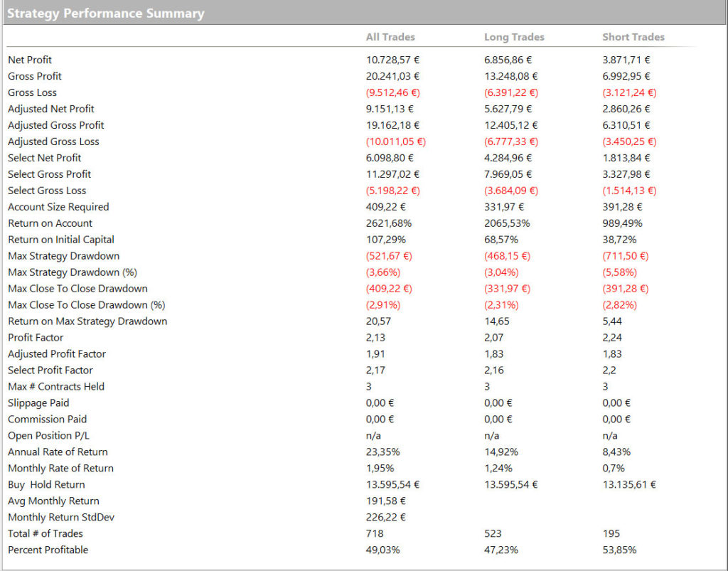This screenshot has width=728, height=571.
Task: Click Long Trades net profit 6.856,86 €
Action: pyautogui.click(x=508, y=60)
